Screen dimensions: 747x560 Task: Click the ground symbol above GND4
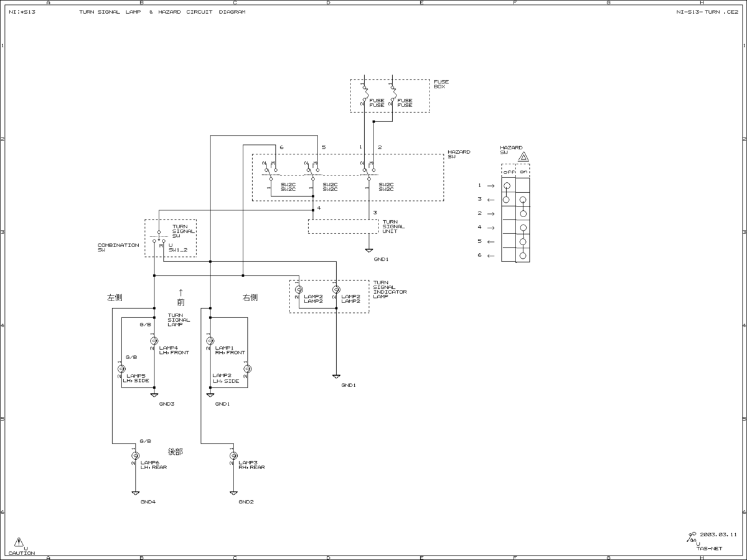point(135,493)
